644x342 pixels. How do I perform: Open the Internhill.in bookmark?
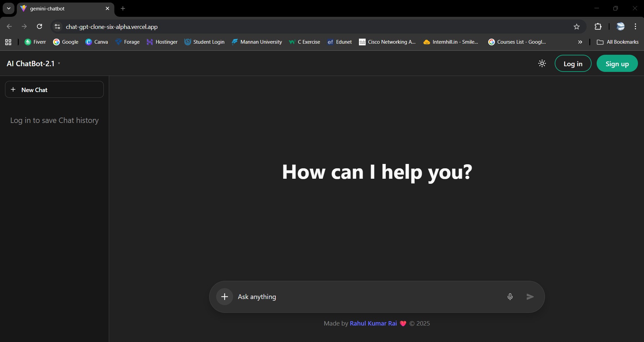451,42
